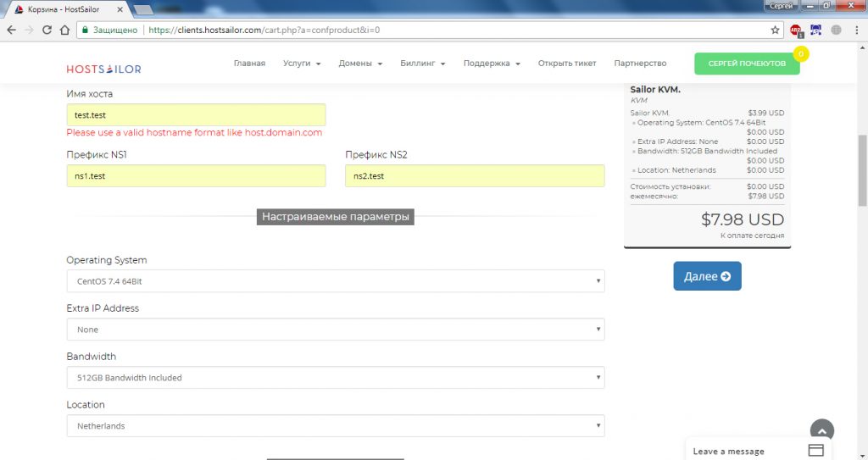This screenshot has width=868, height=460.
Task: Expand the Extra IP Address dropdown
Action: click(x=335, y=330)
